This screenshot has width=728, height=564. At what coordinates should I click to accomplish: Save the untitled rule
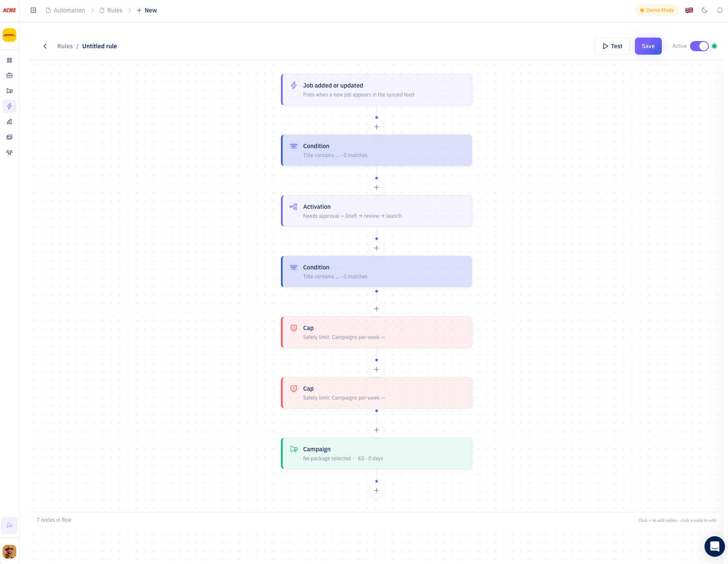point(648,46)
